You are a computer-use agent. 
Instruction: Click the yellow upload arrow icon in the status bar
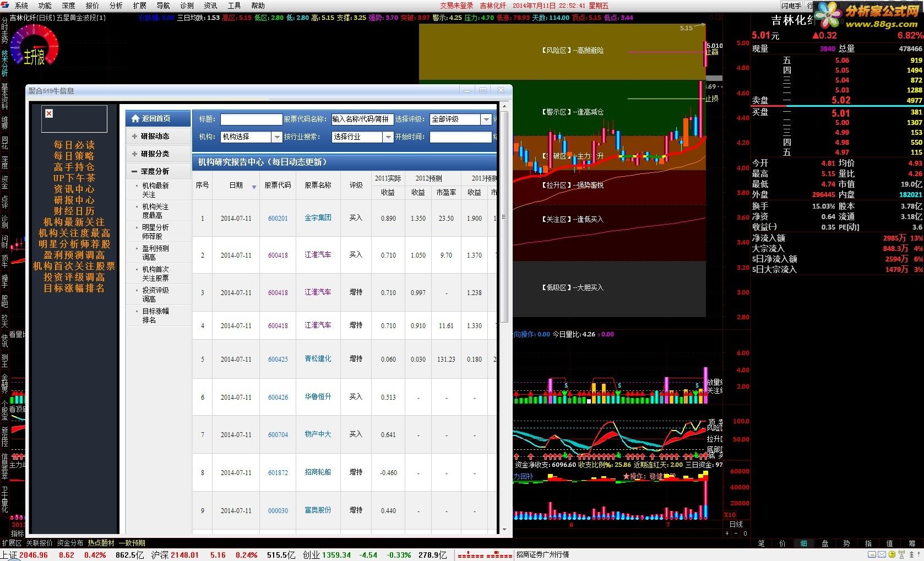pos(892,554)
